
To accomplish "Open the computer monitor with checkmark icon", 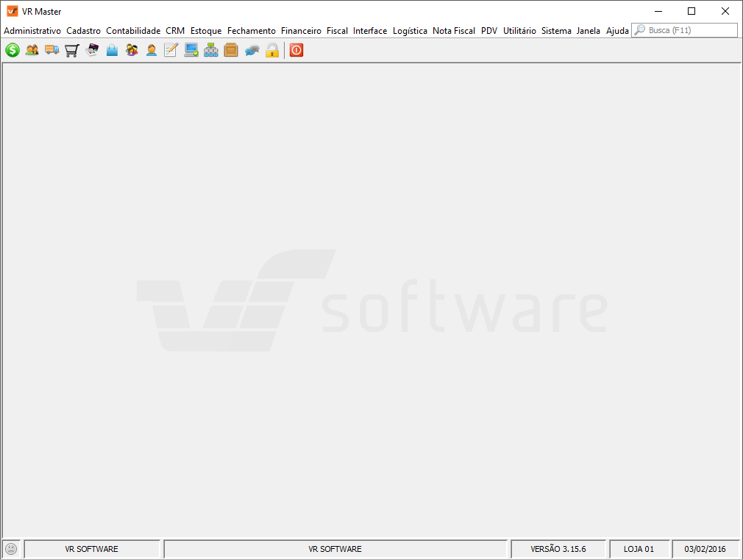I will tap(191, 50).
